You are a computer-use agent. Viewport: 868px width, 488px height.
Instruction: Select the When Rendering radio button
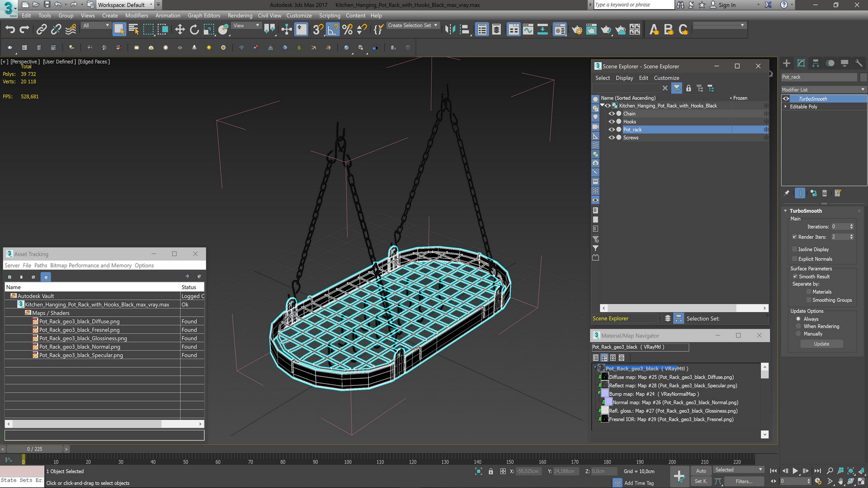(x=798, y=326)
